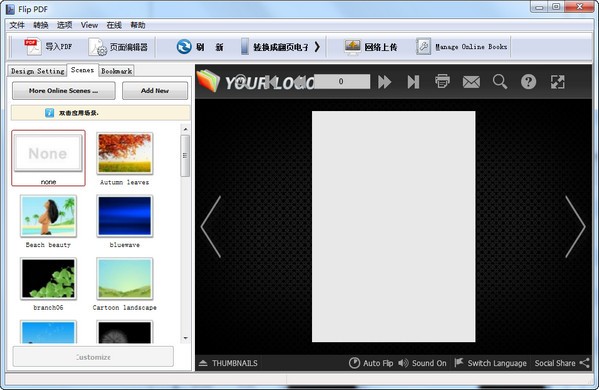Switch to the Bookmark tab
This screenshot has height=390, width=599.
click(x=117, y=71)
